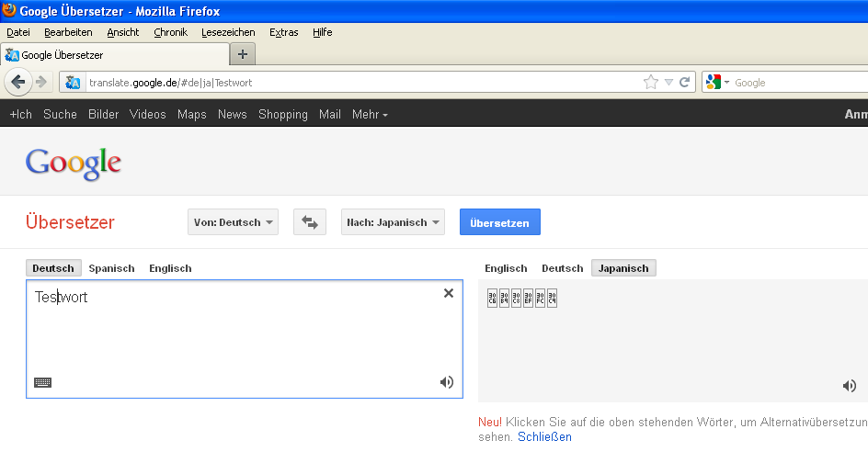Viewport: 868px width, 463px height.
Task: Listen to Japanese translation speaker icon
Action: tap(850, 386)
